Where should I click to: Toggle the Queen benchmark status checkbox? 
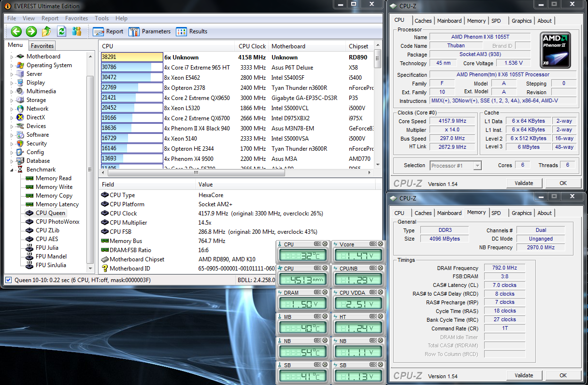pyautogui.click(x=9, y=280)
